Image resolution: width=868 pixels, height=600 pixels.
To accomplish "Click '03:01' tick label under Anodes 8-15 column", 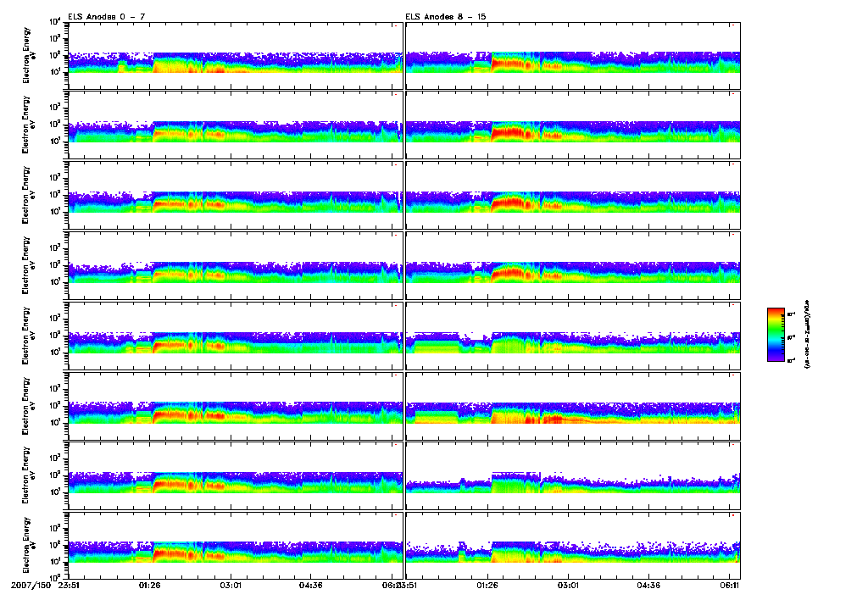I will (x=568, y=585).
